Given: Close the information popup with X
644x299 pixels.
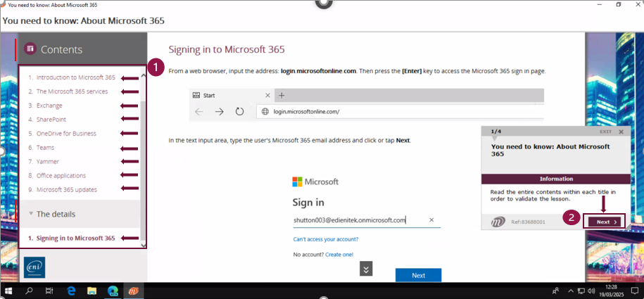Looking at the screenshot, I should pos(621,132).
